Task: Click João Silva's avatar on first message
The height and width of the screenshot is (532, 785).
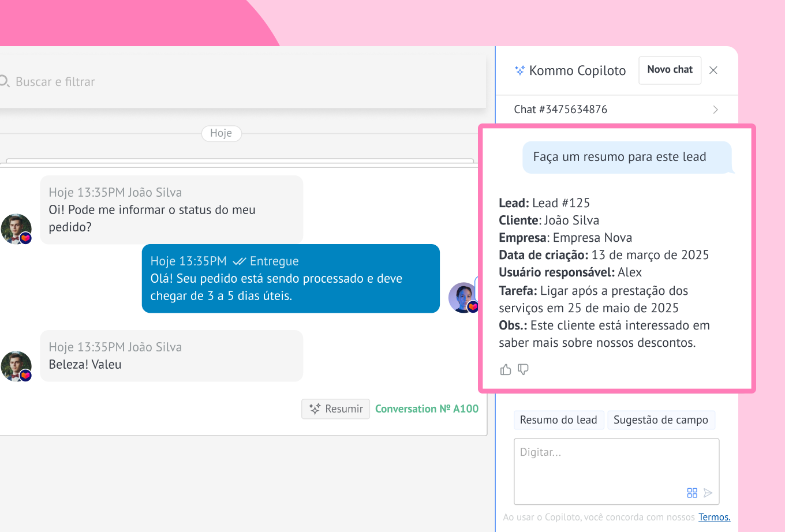Action: tap(16, 228)
